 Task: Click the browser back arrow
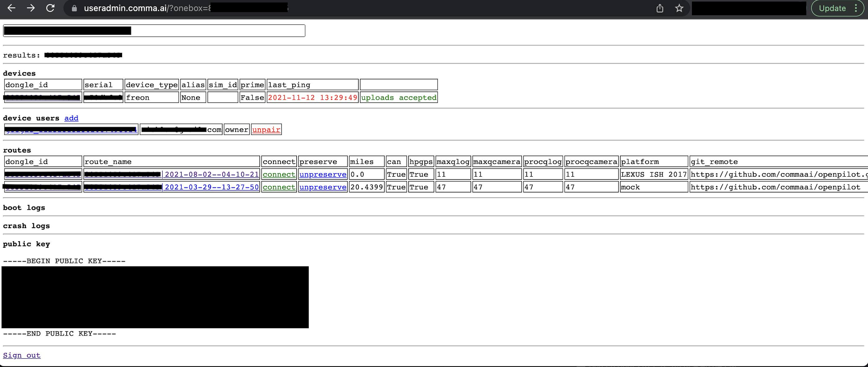tap(11, 8)
